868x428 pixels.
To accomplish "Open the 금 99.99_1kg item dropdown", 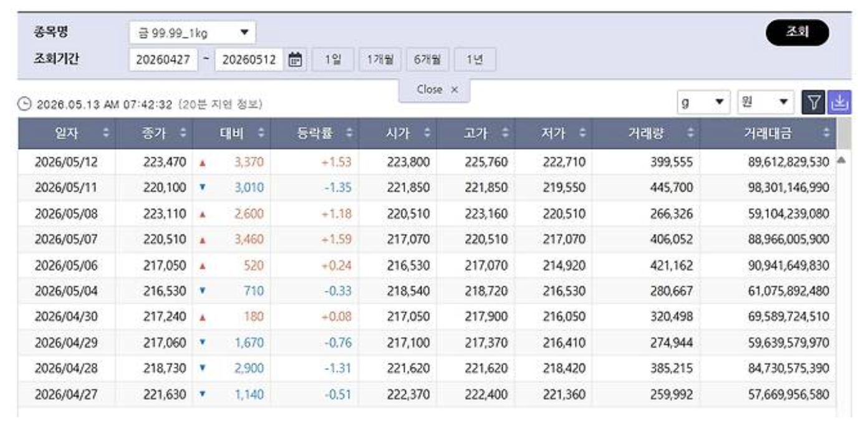I will 193,32.
